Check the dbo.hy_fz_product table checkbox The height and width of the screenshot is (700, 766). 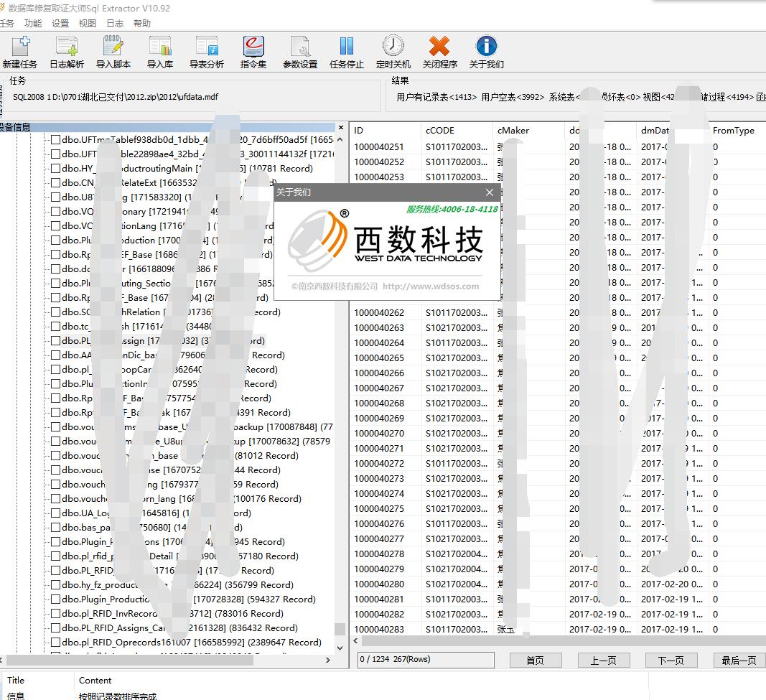pos(56,584)
